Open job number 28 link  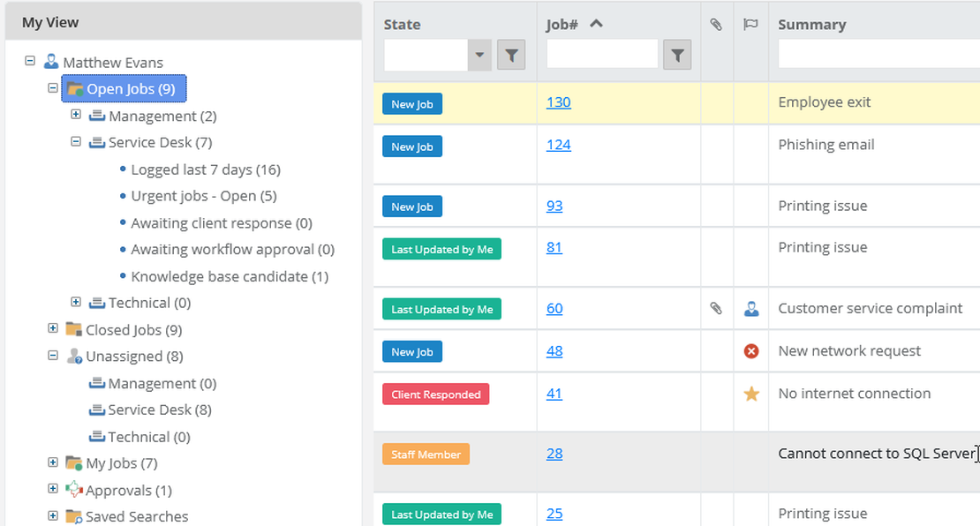[x=554, y=454]
